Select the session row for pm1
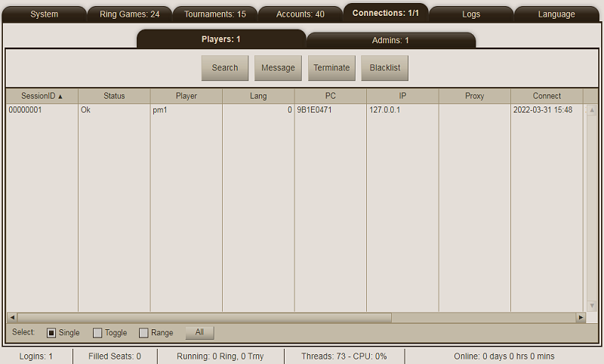Screen dimensions: 604x364 (186, 110)
